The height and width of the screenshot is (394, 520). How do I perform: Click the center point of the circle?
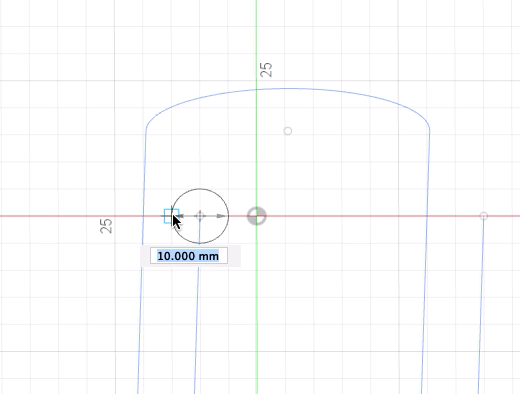(x=200, y=216)
